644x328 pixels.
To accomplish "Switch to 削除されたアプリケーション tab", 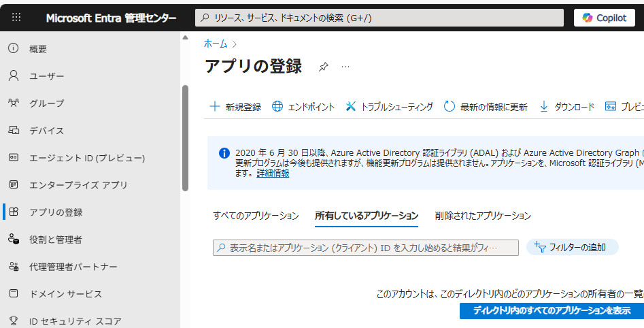I will [483, 216].
